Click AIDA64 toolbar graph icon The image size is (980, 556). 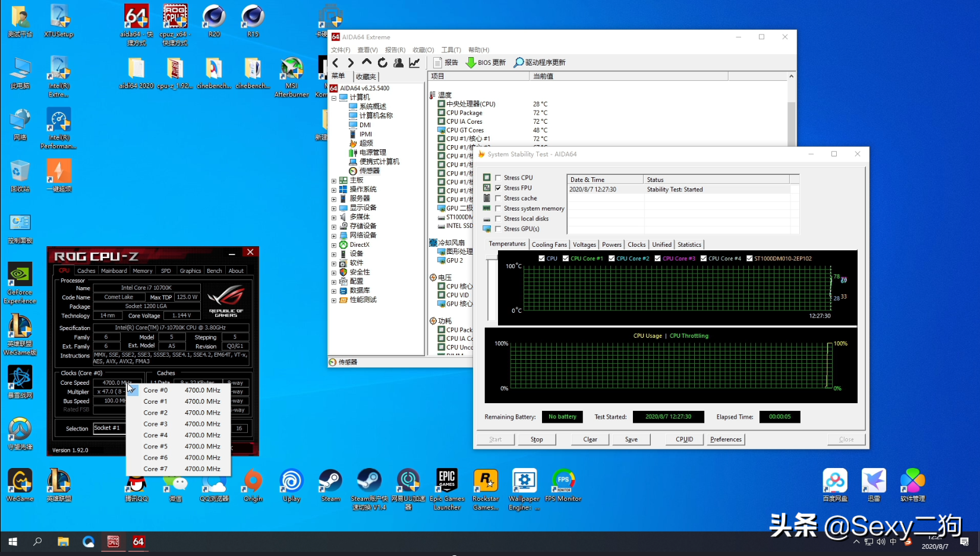click(x=414, y=62)
